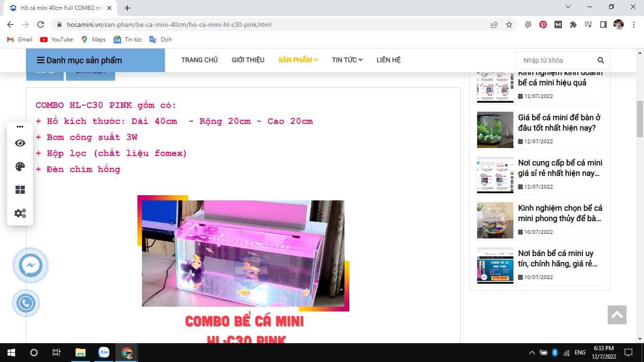
Task: Go to TRANG CHỦ
Action: [x=199, y=60]
